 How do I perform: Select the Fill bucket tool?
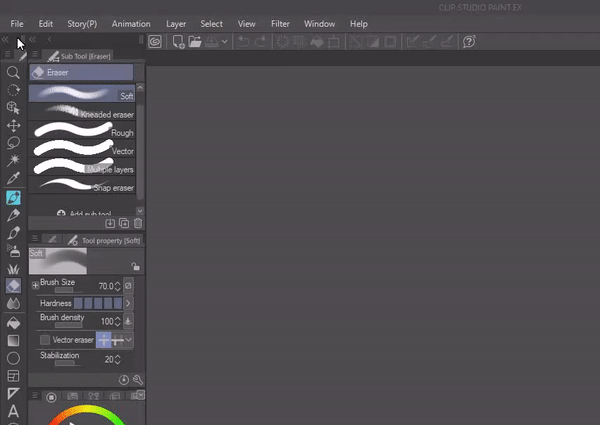[x=13, y=323]
